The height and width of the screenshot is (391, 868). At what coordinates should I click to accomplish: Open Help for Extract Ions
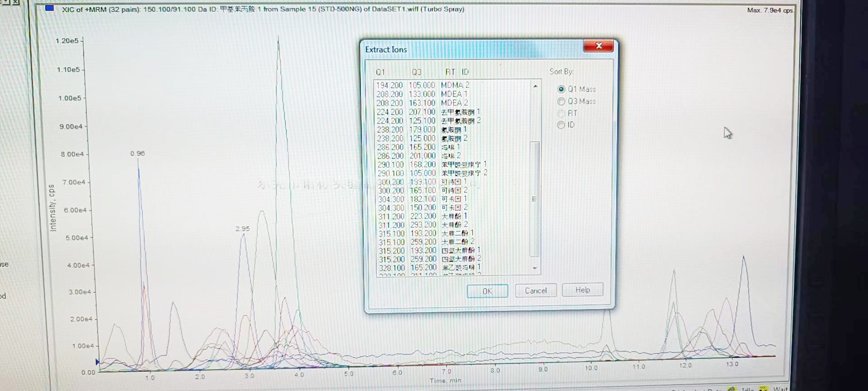(x=582, y=290)
